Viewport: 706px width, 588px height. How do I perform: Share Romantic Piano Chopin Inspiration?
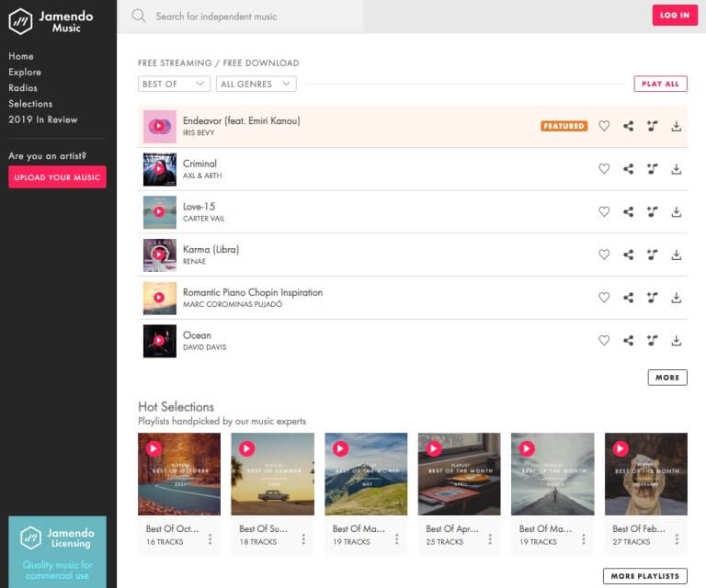(x=628, y=298)
